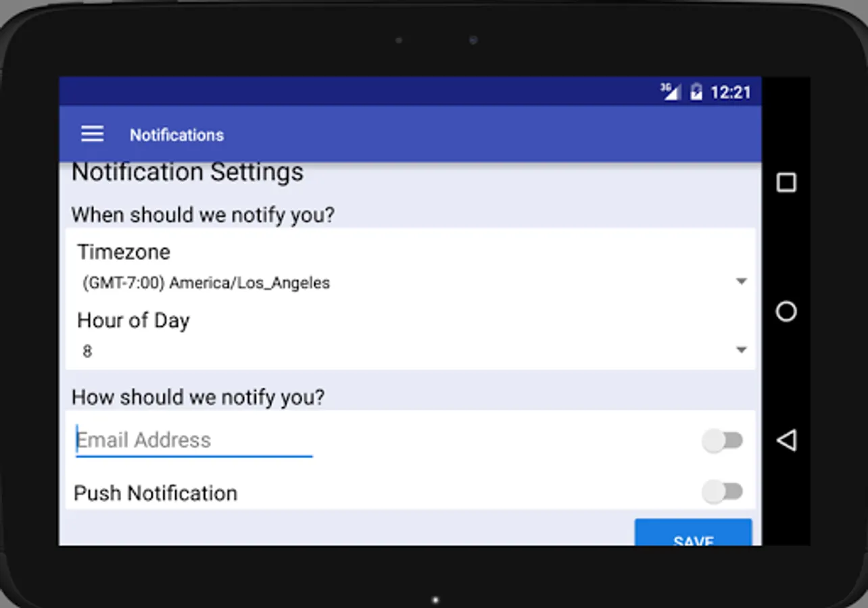Click the Notifications title in app bar
This screenshot has width=868, height=608.
coord(176,135)
